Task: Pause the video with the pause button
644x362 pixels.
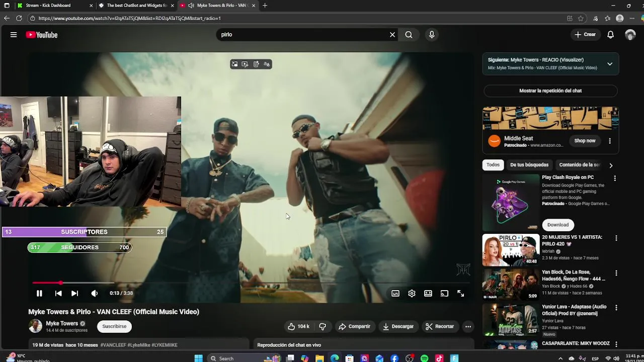Action: click(39, 293)
